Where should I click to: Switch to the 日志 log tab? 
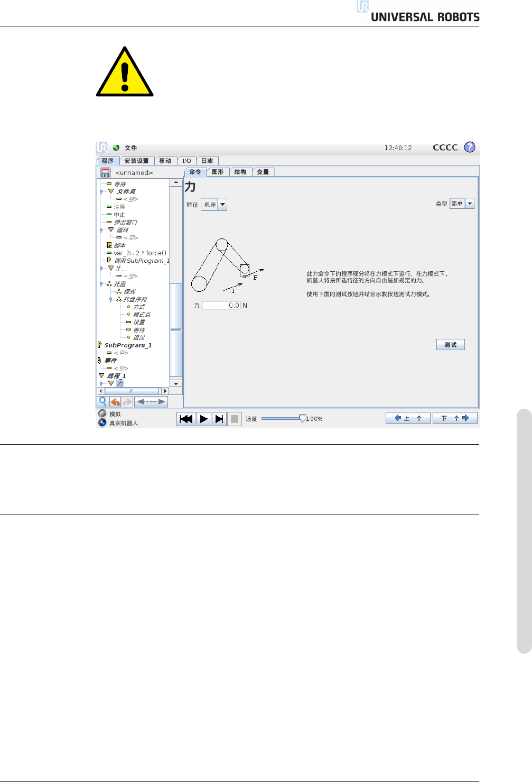coord(207,161)
